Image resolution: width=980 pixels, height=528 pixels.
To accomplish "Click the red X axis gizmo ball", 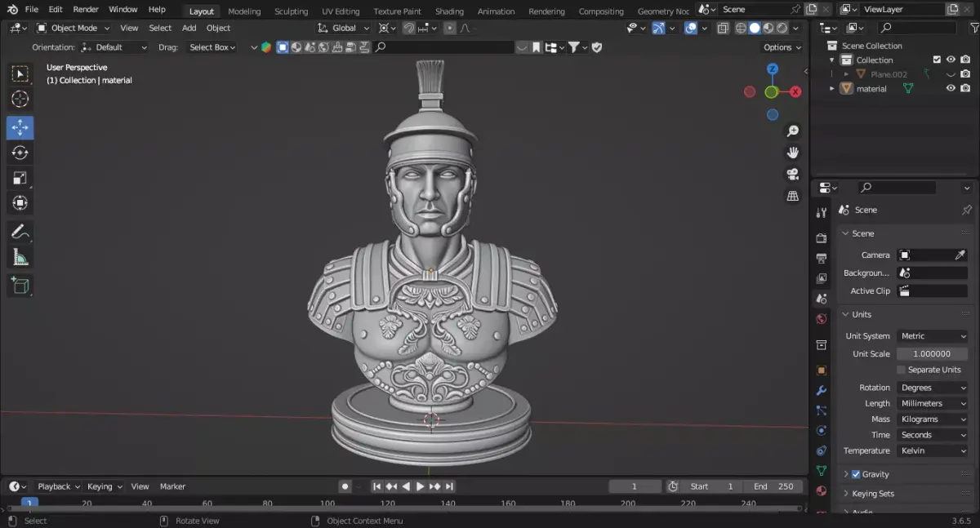I will 795,92.
